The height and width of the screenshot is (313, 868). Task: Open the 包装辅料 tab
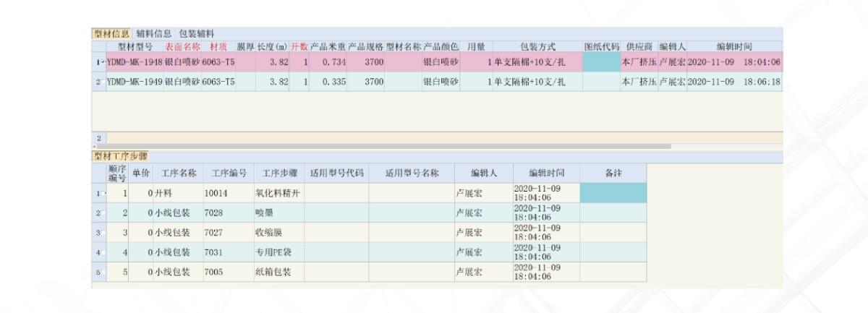[197, 33]
